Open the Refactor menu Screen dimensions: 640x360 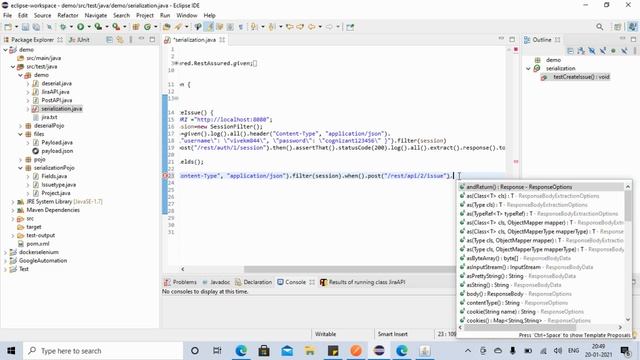[68, 15]
